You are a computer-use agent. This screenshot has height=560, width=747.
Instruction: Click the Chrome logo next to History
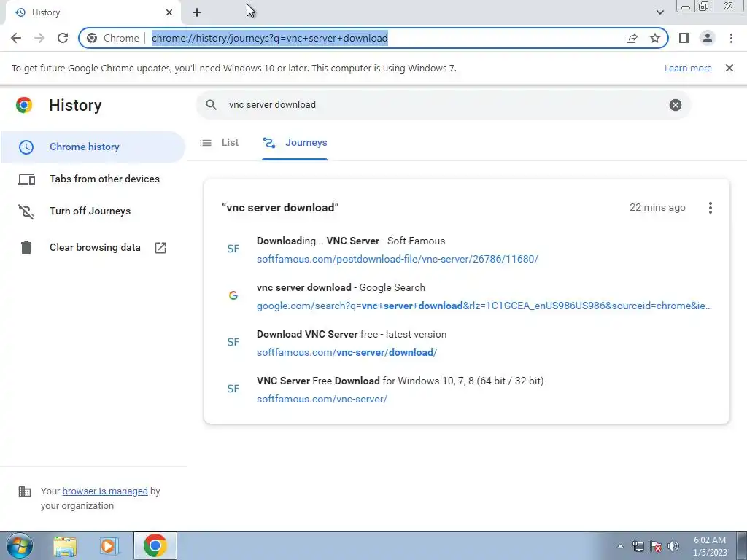coord(24,105)
